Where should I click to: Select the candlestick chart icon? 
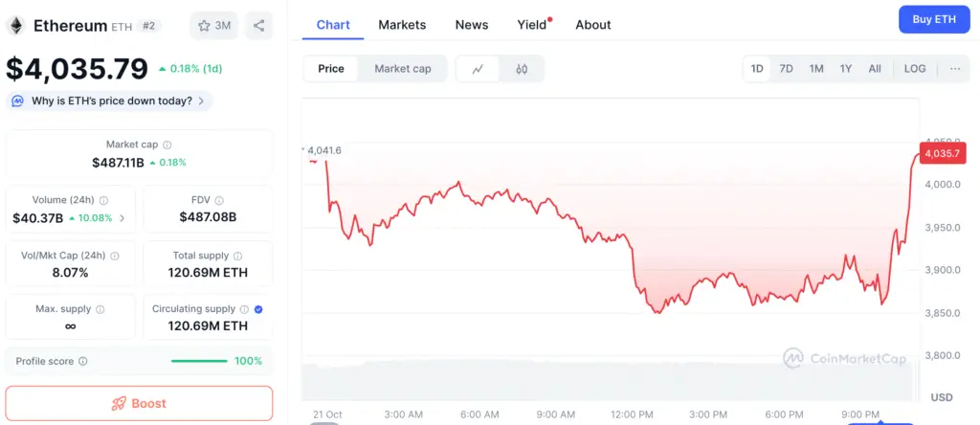[522, 69]
